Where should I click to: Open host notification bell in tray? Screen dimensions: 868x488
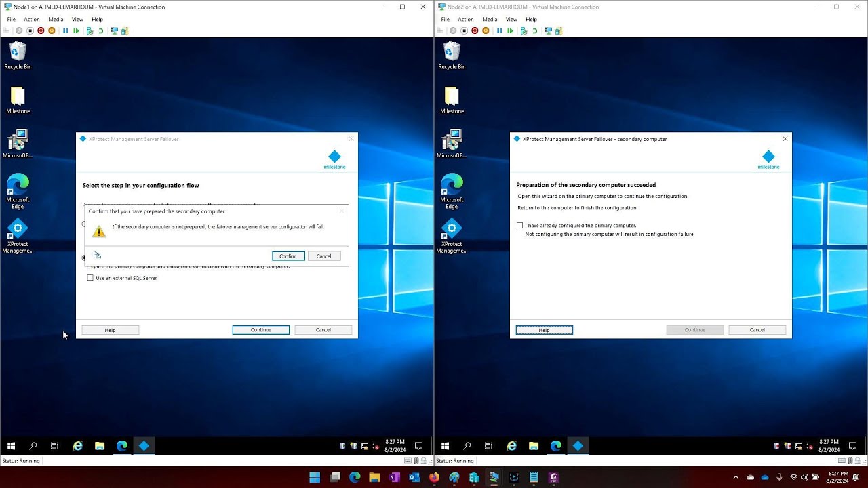tap(856, 477)
